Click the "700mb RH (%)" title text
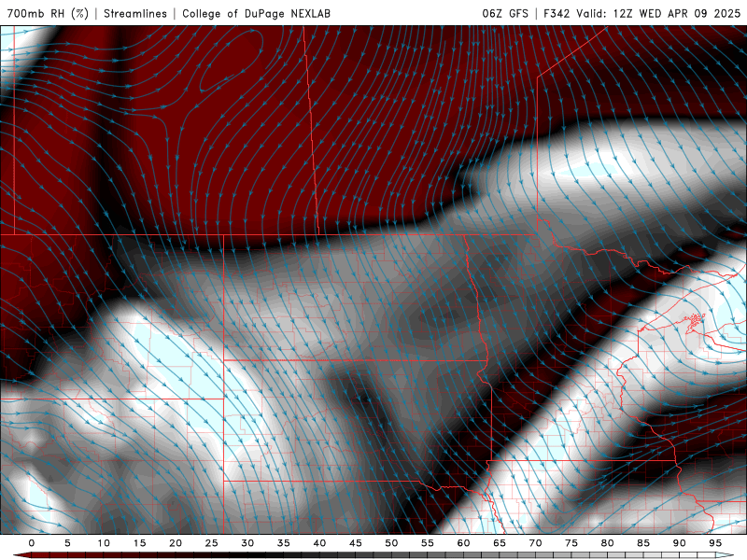The height and width of the screenshot is (560, 747). 49,13
